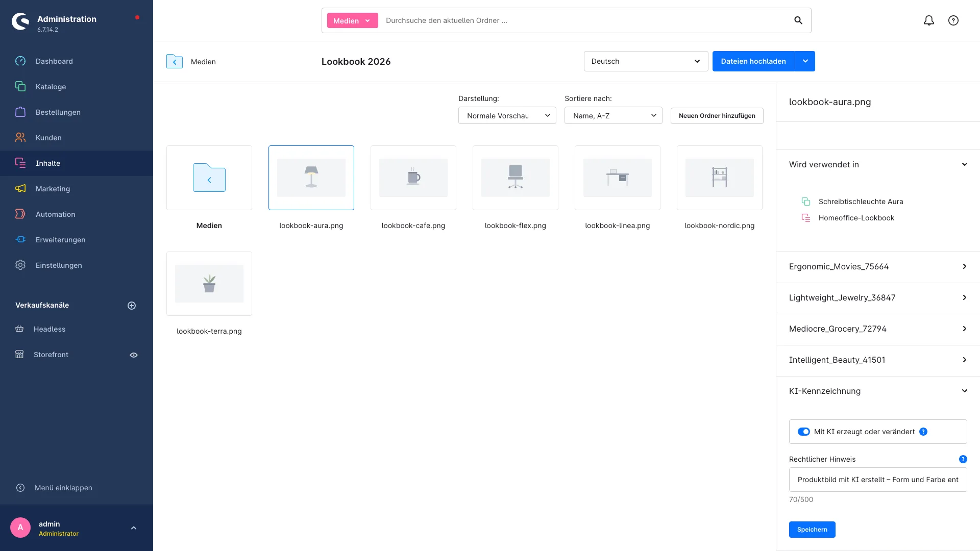Open the help question-mark icon in header

point(953,20)
